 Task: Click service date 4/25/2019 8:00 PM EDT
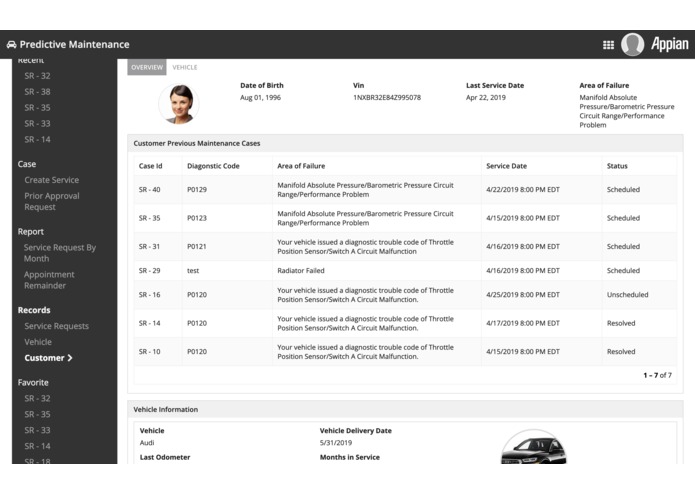point(523,295)
